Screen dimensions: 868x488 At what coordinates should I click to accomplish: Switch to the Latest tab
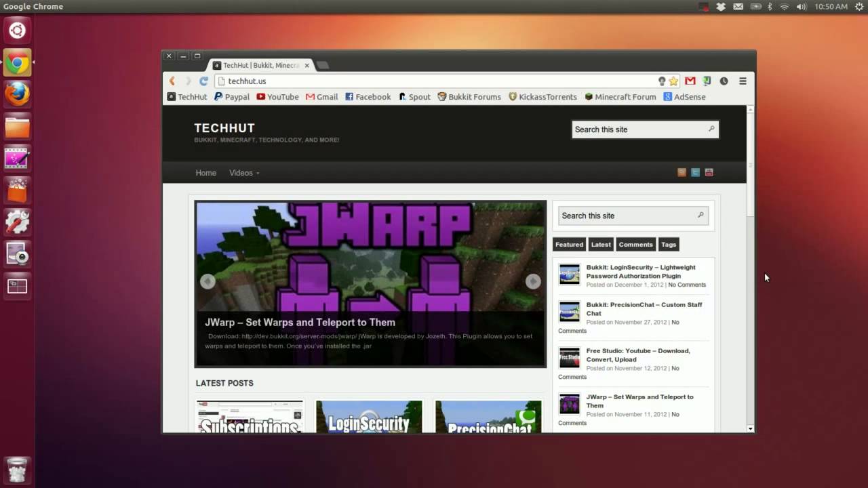(x=601, y=245)
